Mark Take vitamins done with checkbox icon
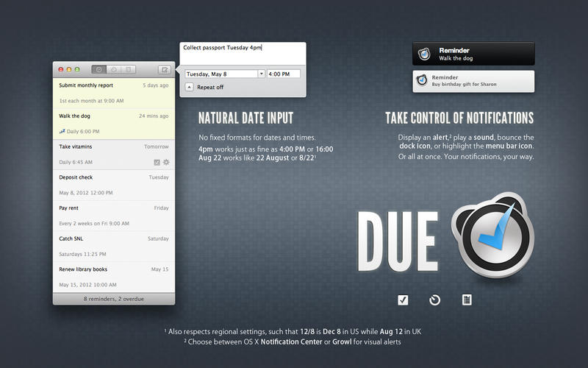The height and width of the screenshot is (368, 588). point(157,162)
